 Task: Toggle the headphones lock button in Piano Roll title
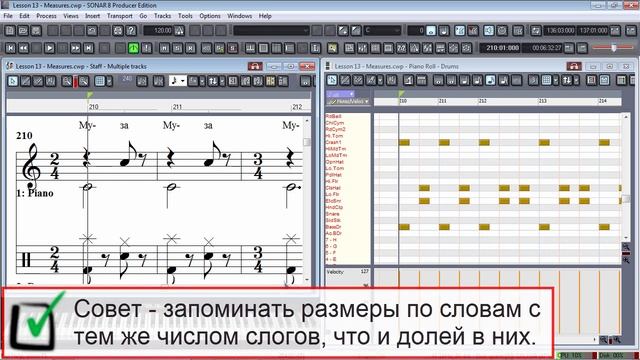pyautogui.click(x=574, y=66)
